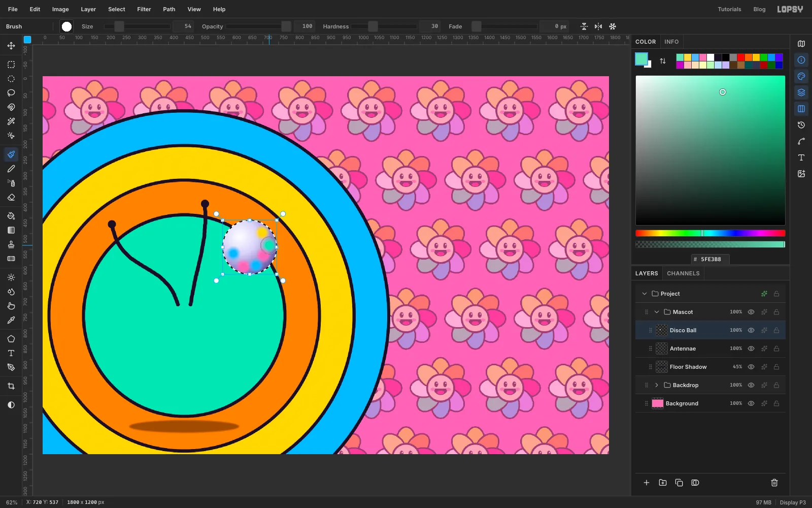
Task: Add a layer mask icon
Action: pyautogui.click(x=695, y=483)
